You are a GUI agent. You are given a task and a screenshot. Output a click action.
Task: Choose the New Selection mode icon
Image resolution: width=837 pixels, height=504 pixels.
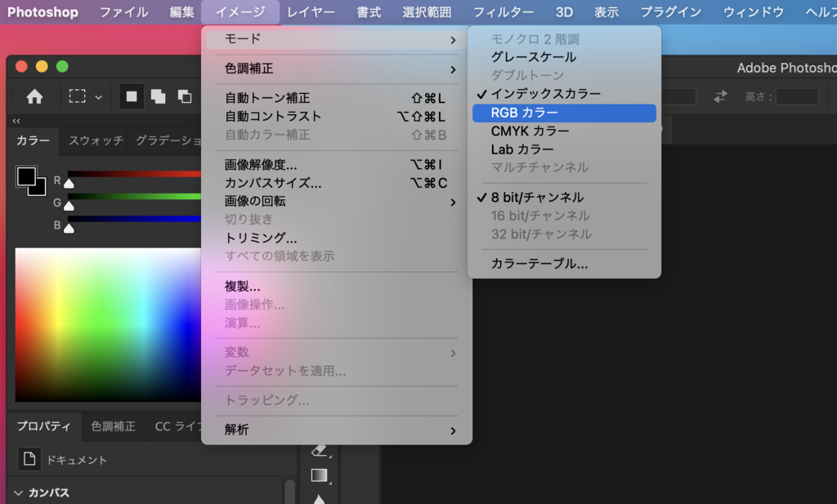pyautogui.click(x=132, y=96)
